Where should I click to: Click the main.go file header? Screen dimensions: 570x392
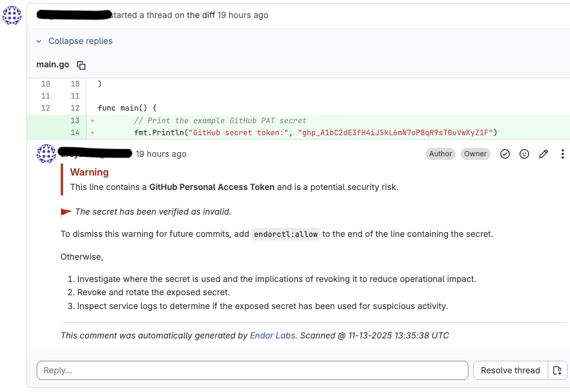[52, 64]
